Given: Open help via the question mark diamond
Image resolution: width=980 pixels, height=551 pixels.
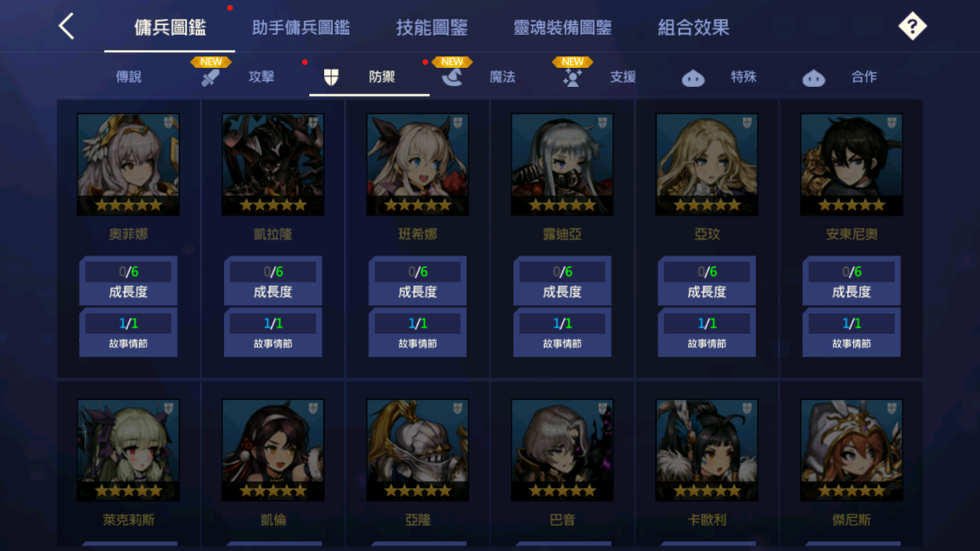Looking at the screenshot, I should pos(912,26).
